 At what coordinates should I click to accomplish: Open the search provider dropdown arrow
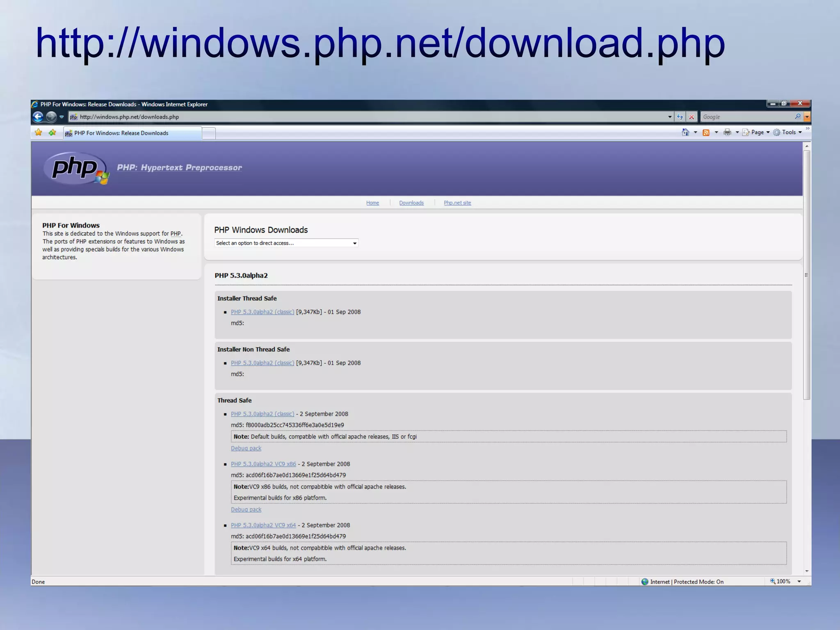(807, 117)
